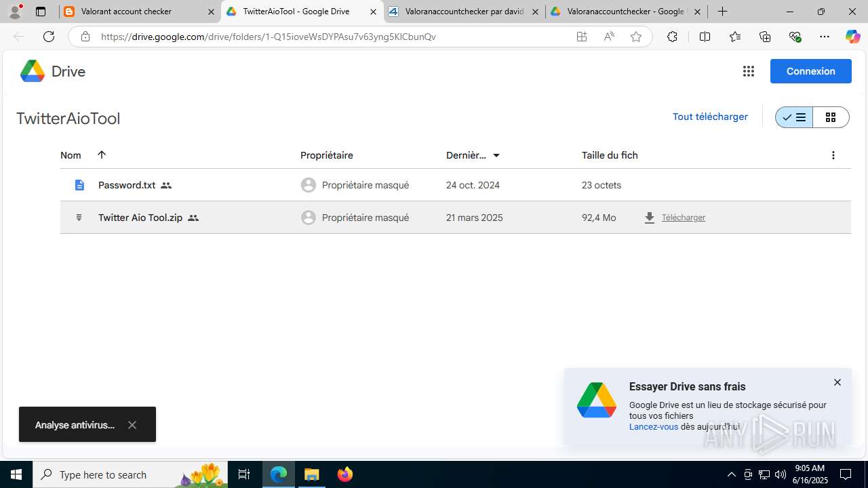The image size is (868, 488).
Task: Click the shared icon next to Password.txt
Action: coord(166,185)
